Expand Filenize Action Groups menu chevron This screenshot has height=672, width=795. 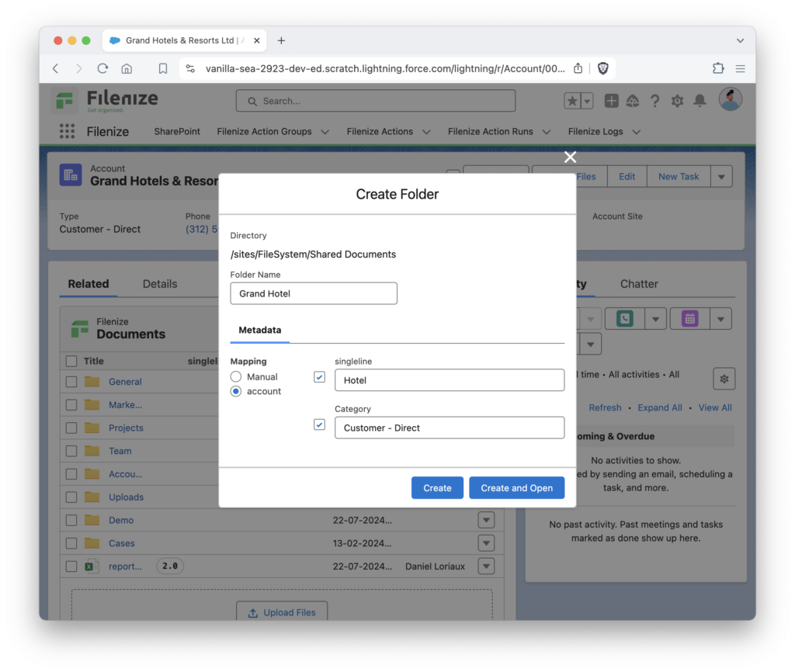tap(325, 132)
